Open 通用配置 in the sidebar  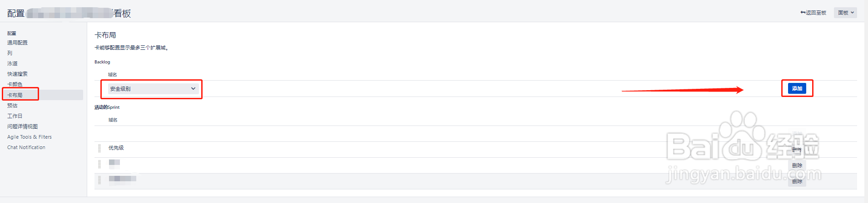(17, 43)
